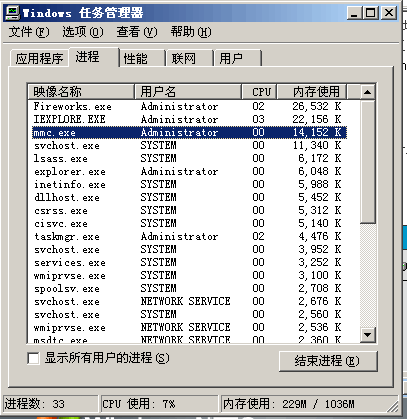Sort by the 用户名 column header
407x419 pixels.
188,91
